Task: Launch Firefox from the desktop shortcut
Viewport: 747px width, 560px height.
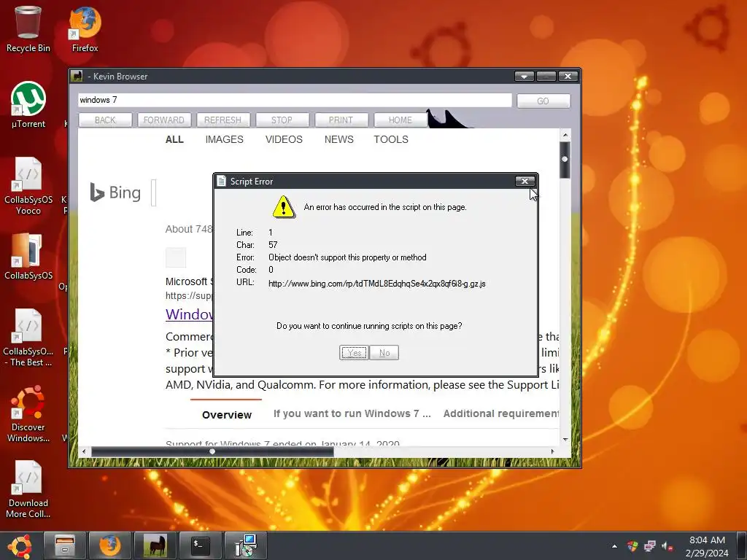Action: 85,28
